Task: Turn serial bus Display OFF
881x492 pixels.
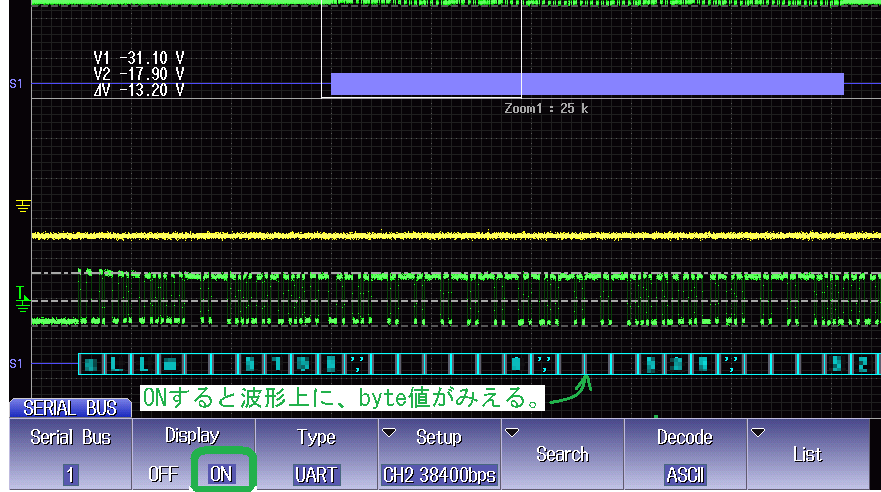Action: (163, 474)
